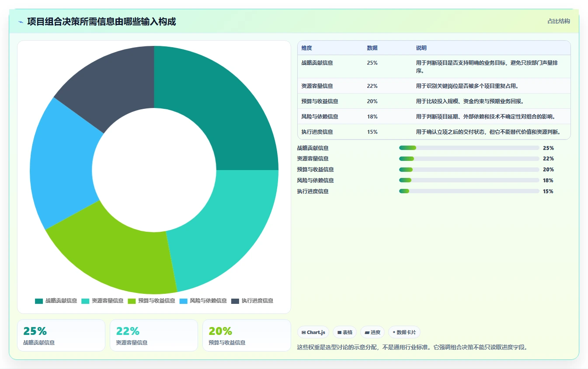Click the title 项目组合决策所需信息由哪些输入构成
Viewport: 588px width, 369px height.
(x=101, y=21)
